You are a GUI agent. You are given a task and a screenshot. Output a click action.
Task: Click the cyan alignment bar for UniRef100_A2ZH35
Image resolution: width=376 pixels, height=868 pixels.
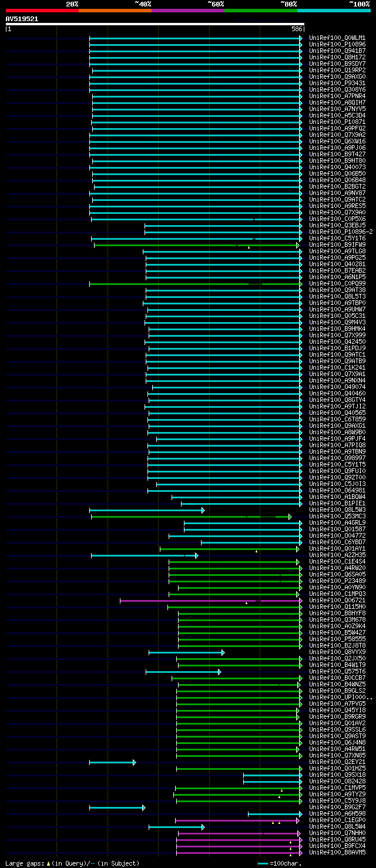145,555
